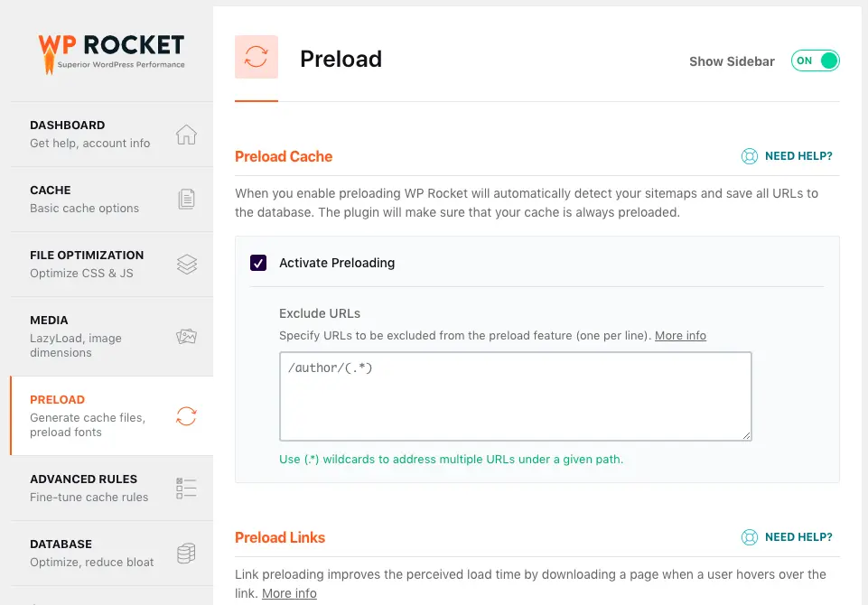868x605 pixels.
Task: Click the Media images icon
Action: tap(186, 337)
